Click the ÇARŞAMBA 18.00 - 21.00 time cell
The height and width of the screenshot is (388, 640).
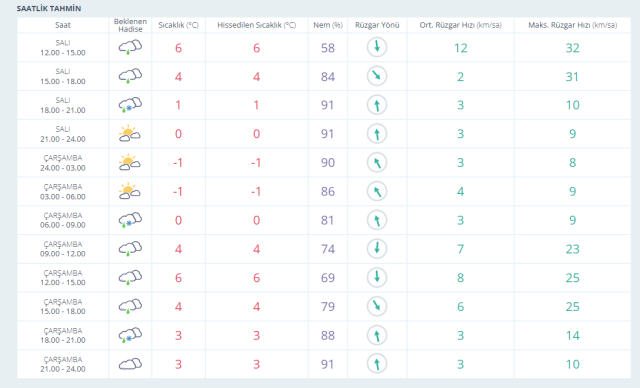63,335
